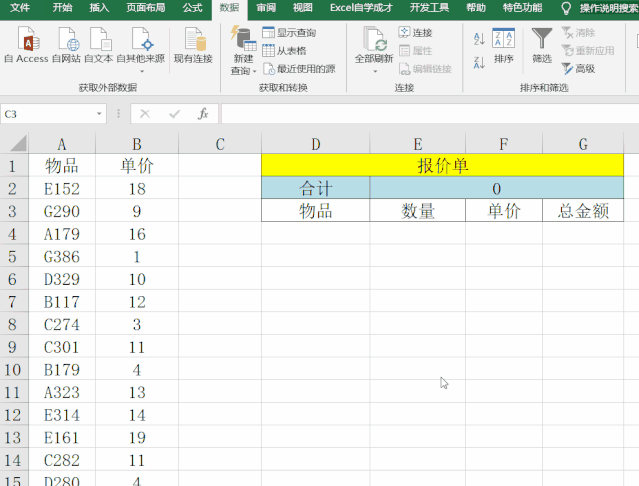Click the insert function fx icon
Viewport: 639px width, 486px height.
coord(203,114)
